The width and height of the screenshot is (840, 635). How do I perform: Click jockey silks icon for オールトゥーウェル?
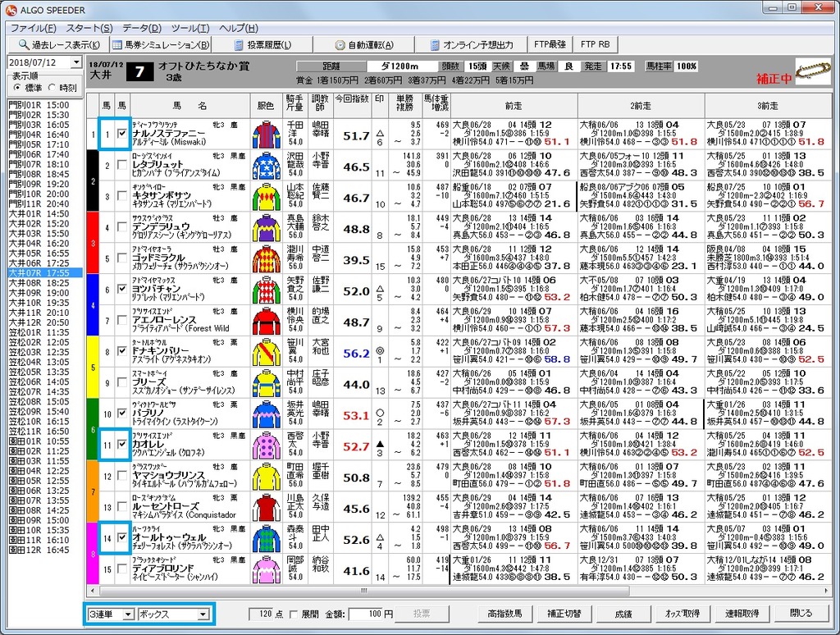267,538
